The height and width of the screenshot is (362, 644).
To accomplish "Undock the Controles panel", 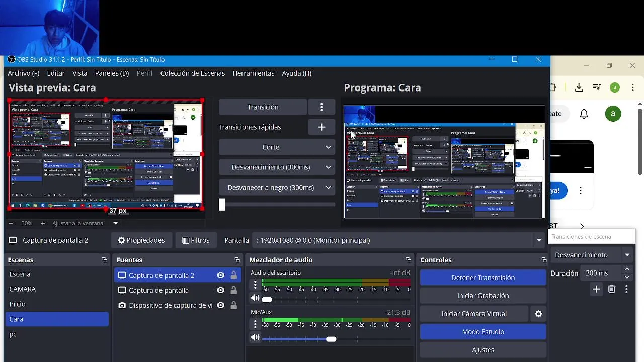I will click(544, 260).
